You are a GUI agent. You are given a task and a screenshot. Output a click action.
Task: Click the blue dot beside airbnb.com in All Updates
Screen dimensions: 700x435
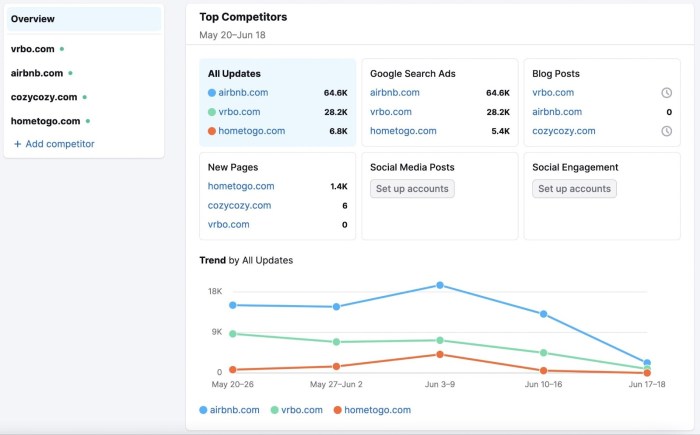click(x=212, y=93)
